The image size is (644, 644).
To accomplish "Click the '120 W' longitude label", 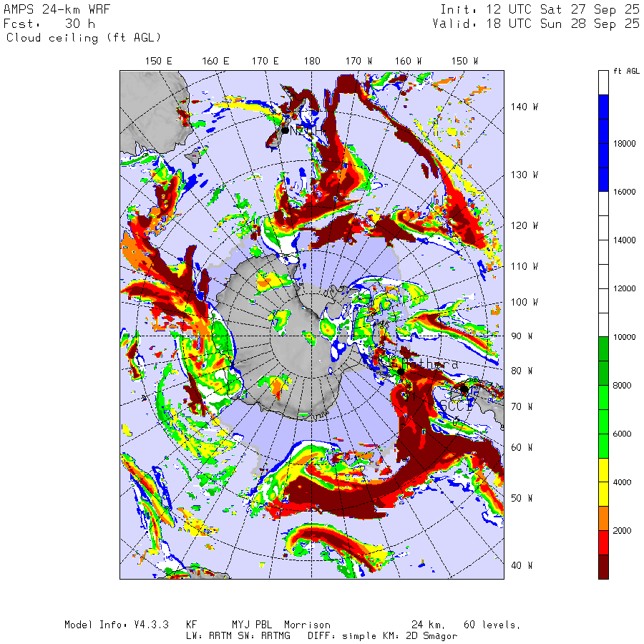I will coord(525,225).
